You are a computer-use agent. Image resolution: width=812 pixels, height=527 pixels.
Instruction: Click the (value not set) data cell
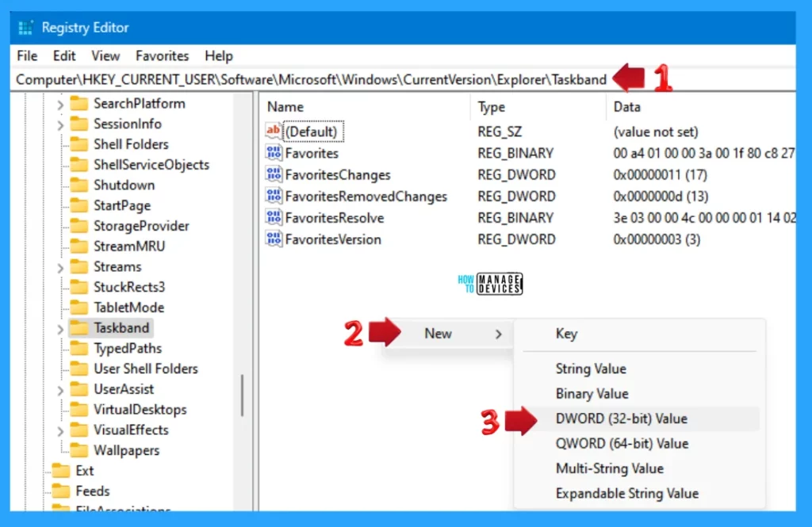coord(656,132)
